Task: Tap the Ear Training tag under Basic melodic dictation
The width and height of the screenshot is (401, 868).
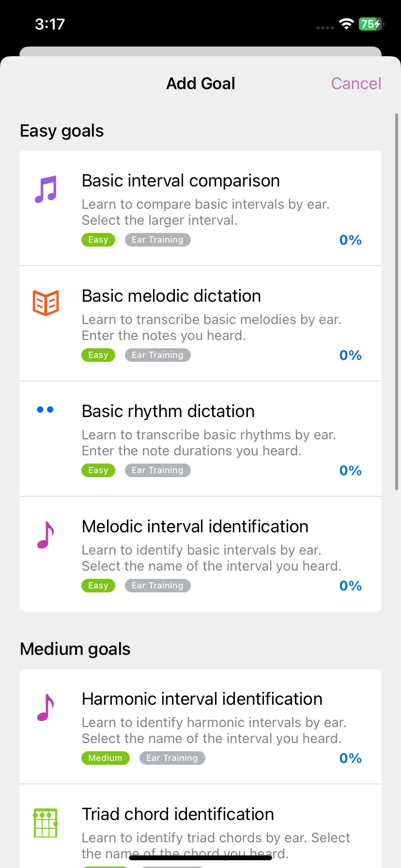Action: pos(158,355)
